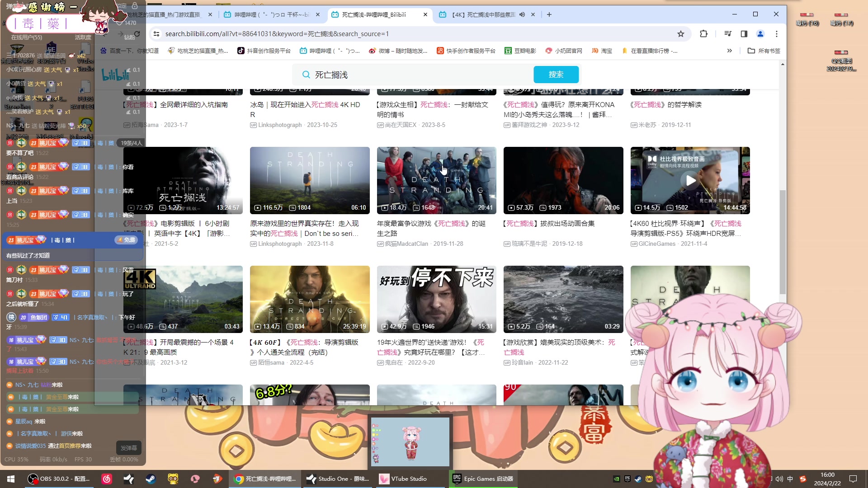Image resolution: width=868 pixels, height=488 pixels.
Task: Click the system clock 16:00 date
Action: coord(827,479)
